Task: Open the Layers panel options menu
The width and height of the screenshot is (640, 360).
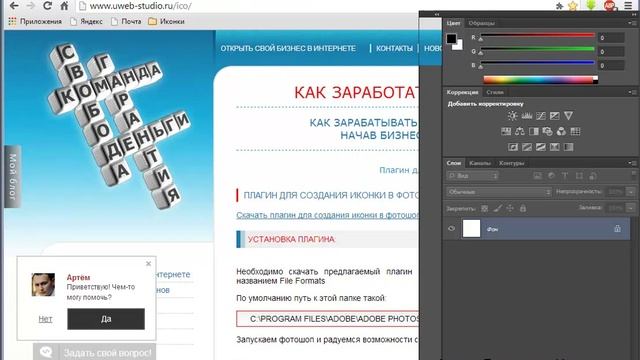Action: tap(632, 163)
